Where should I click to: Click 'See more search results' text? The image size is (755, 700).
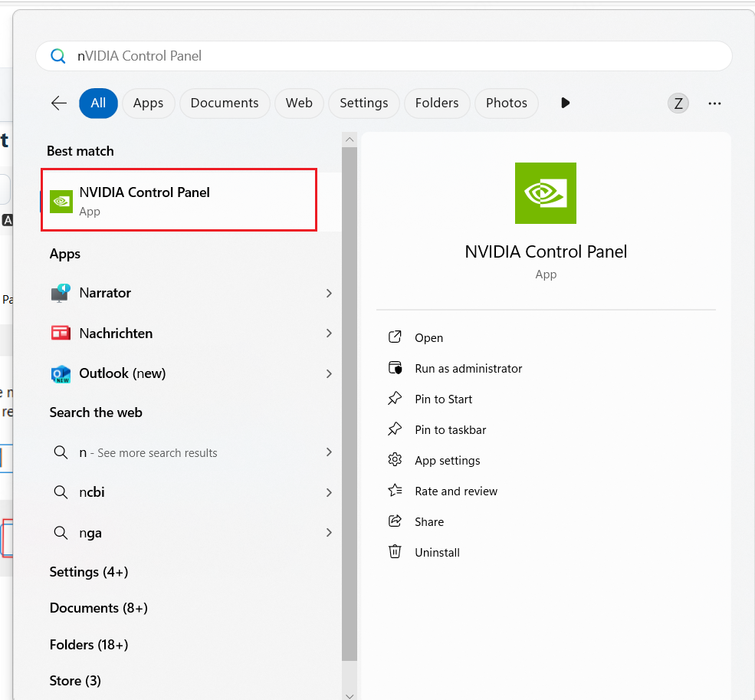[x=157, y=453]
